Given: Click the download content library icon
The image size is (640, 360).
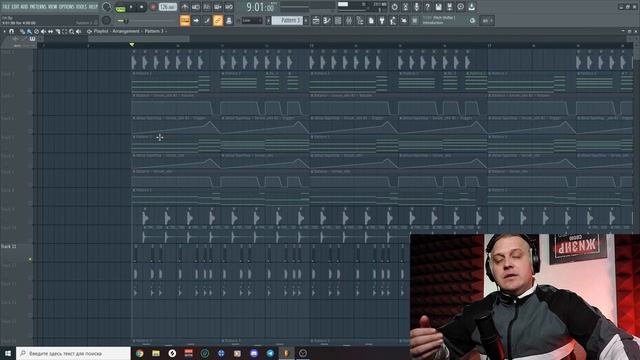Looking at the screenshot, I should [x=471, y=7].
